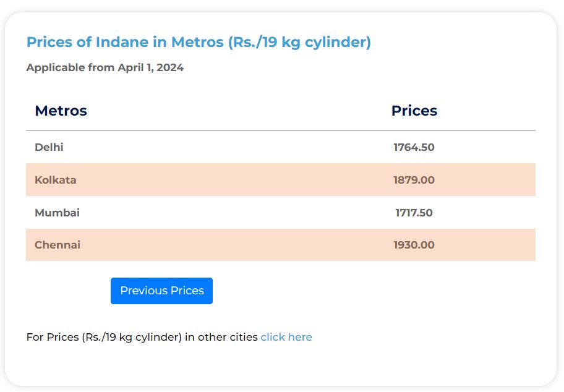Click 'other cities' in the footer sentence
Viewport: 564px width, 392px height.
[228, 337]
